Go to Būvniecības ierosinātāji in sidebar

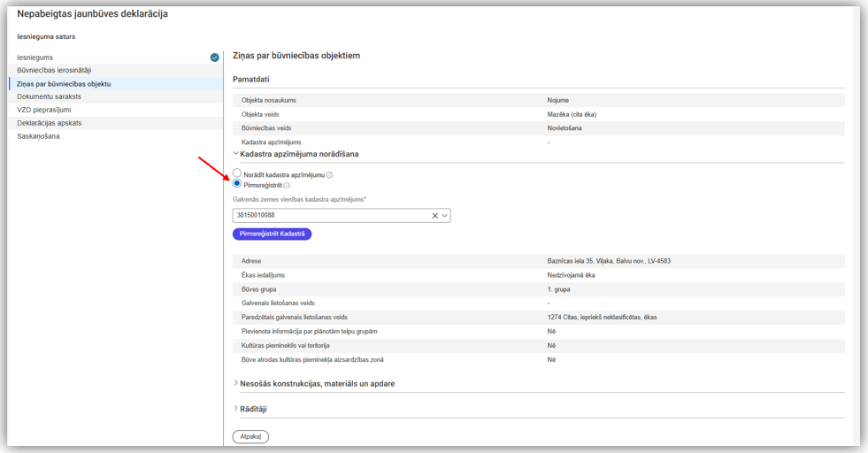tap(54, 70)
